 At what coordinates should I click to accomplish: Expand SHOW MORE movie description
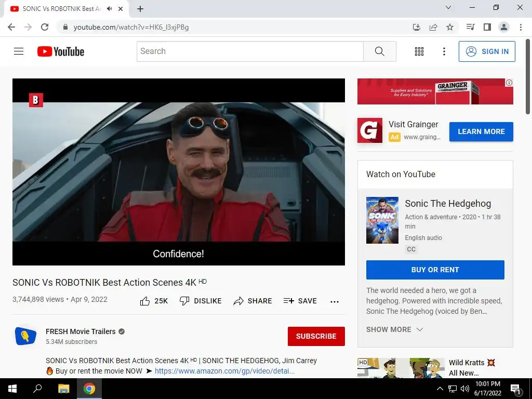click(x=395, y=329)
